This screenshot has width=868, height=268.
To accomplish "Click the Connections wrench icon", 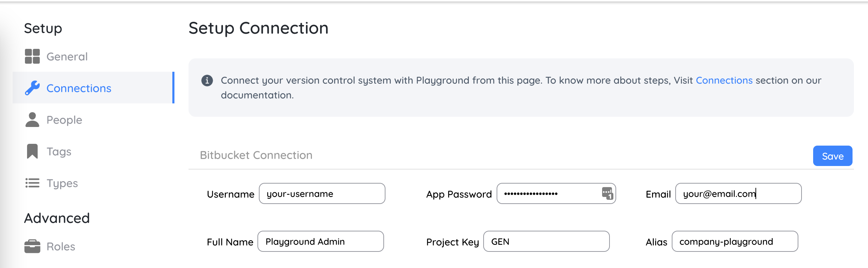I will pos(32,88).
